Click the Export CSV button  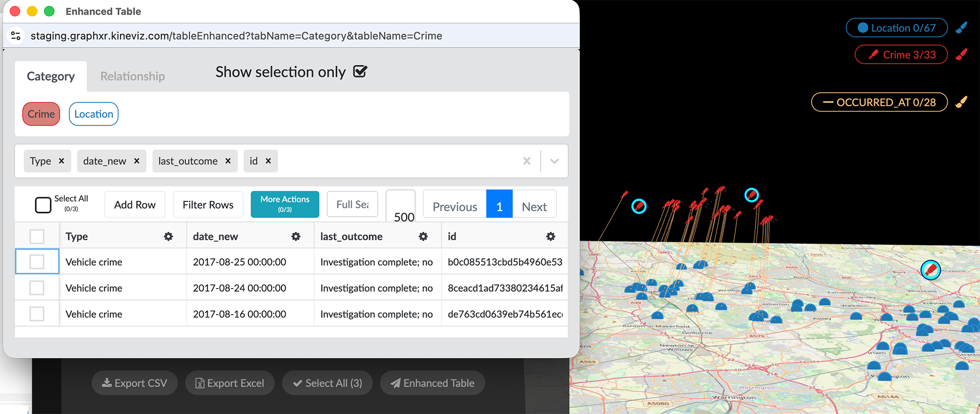[x=135, y=383]
